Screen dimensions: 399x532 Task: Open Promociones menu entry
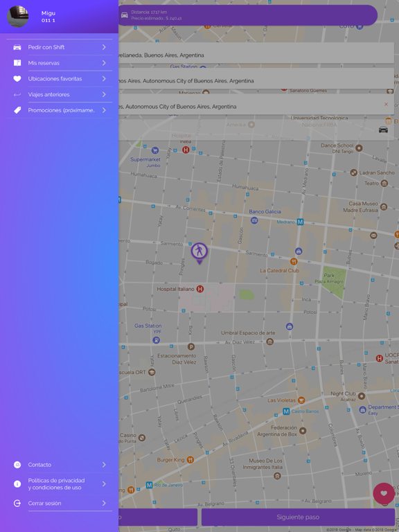click(x=59, y=110)
